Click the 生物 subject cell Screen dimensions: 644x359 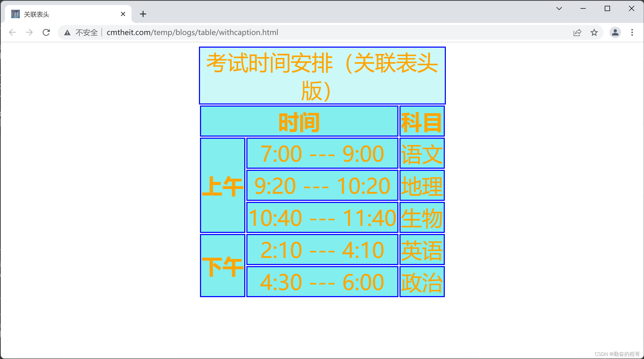422,218
